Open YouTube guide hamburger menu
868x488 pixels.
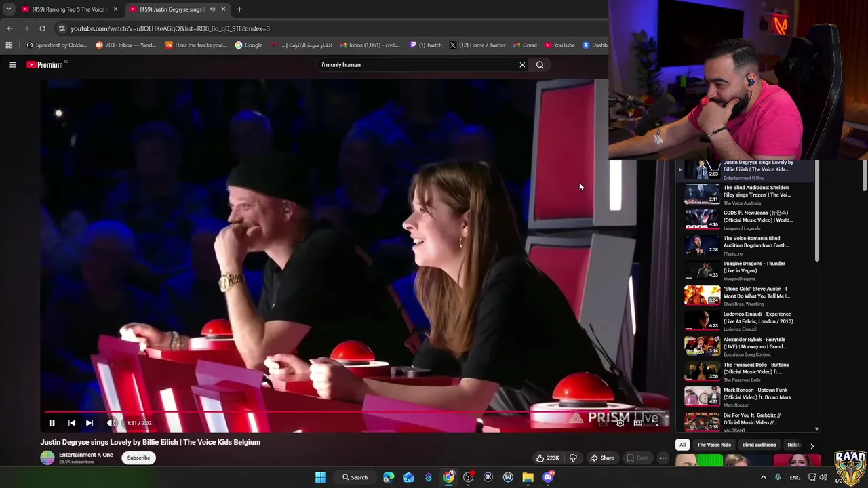12,65
